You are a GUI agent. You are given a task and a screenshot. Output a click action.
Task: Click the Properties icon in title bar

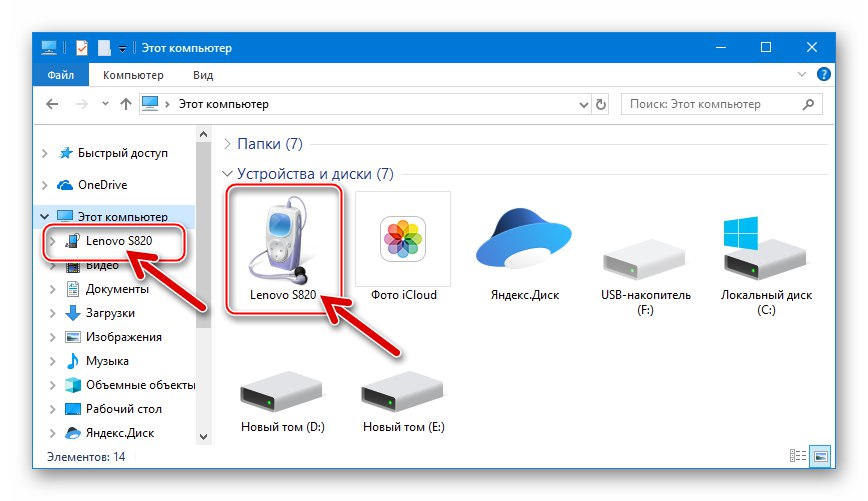coord(81,48)
